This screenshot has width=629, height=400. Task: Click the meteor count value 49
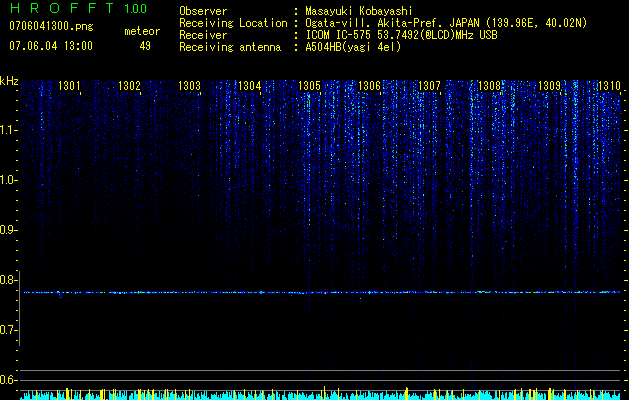tap(145, 46)
